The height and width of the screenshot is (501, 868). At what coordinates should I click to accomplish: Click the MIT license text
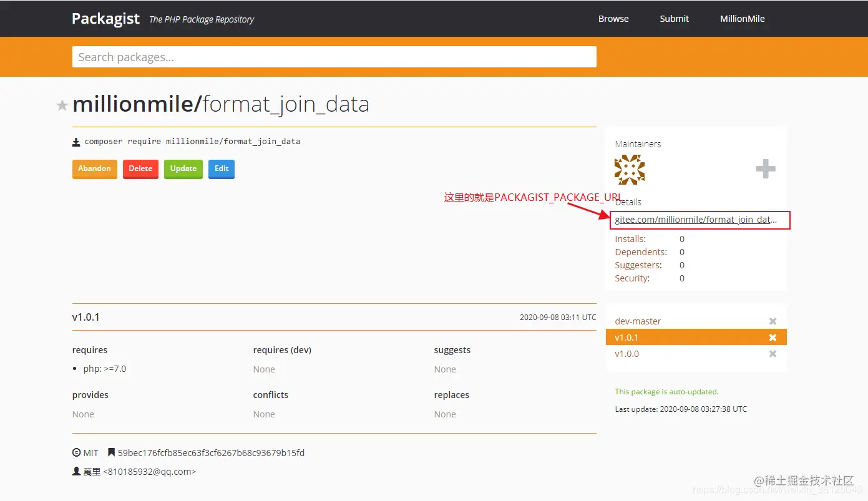pyautogui.click(x=90, y=453)
